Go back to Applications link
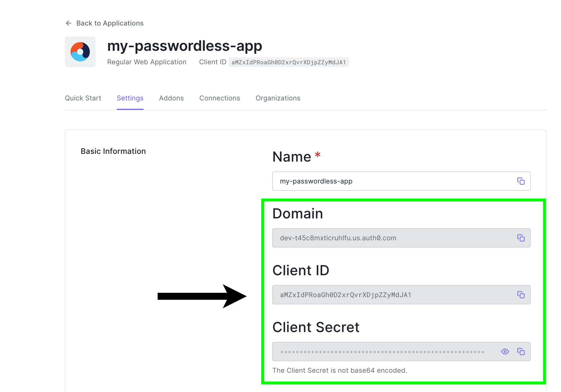The image size is (561, 392). pyautogui.click(x=110, y=23)
